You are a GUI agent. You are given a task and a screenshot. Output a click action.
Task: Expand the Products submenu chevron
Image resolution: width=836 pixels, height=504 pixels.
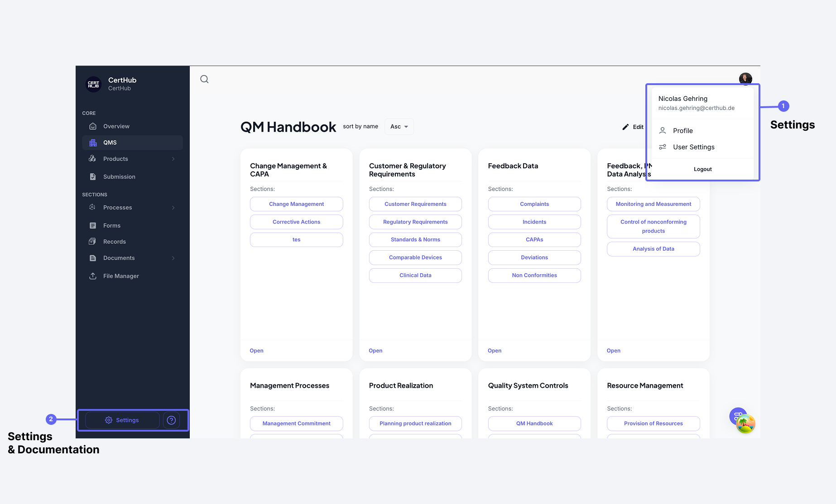click(x=173, y=159)
